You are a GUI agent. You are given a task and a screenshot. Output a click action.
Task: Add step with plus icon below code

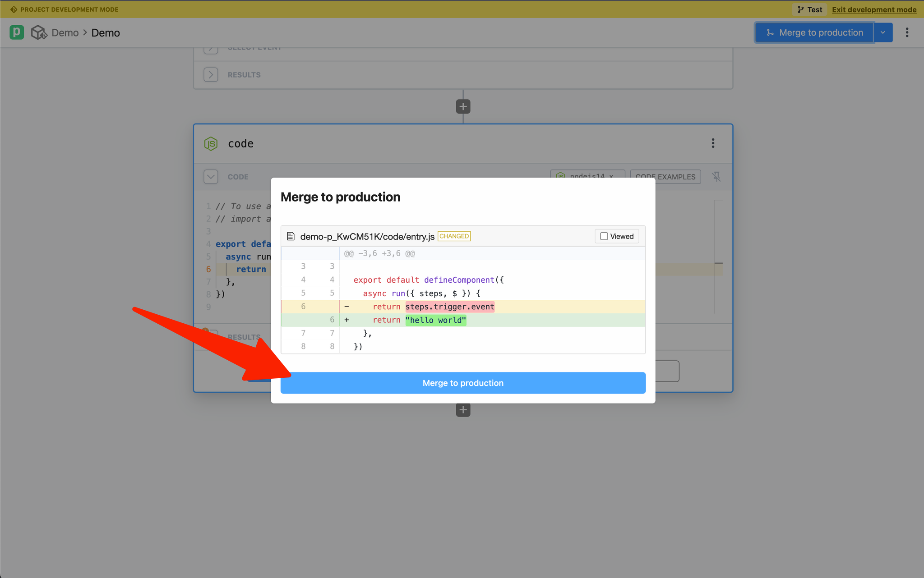pos(463,410)
